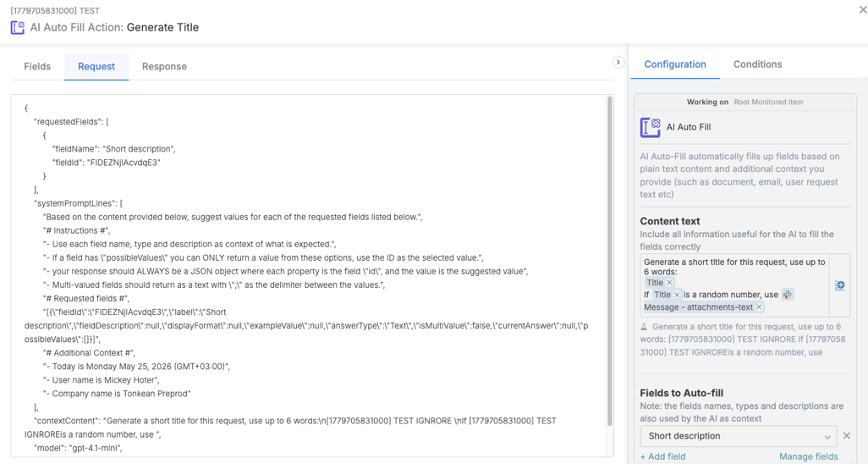The width and height of the screenshot is (868, 464).
Task: Click the AI Auto Fill Action header icon
Action: (18, 28)
